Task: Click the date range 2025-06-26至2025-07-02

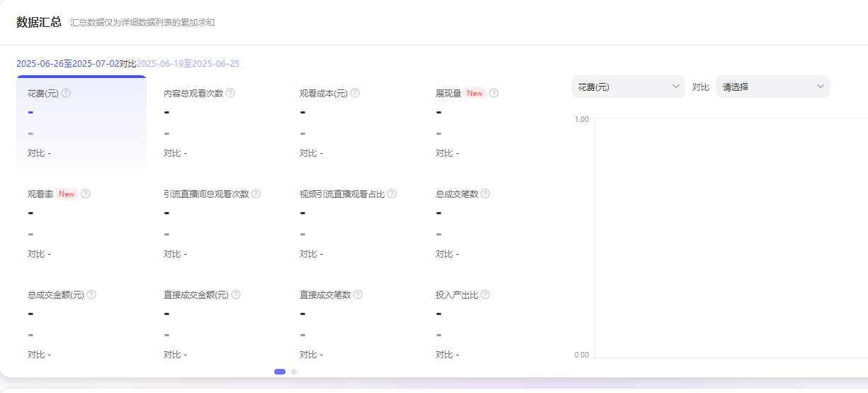Action: [x=68, y=64]
